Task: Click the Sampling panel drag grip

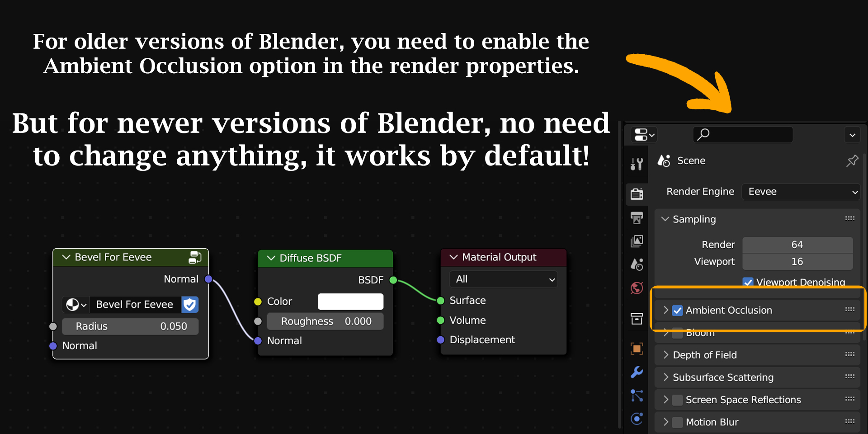Action: click(850, 218)
